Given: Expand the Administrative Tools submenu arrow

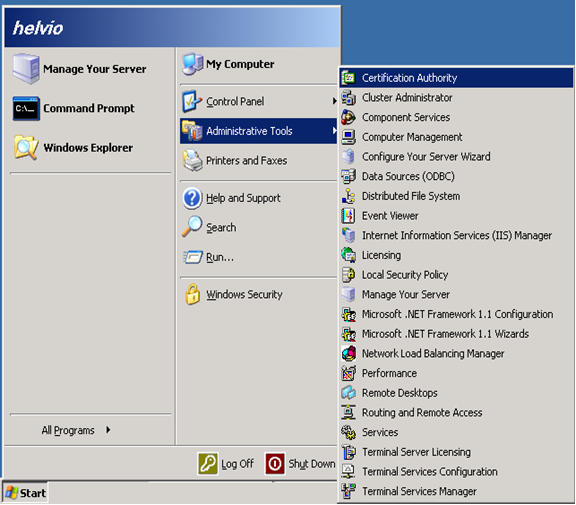Looking at the screenshot, I should [x=334, y=130].
